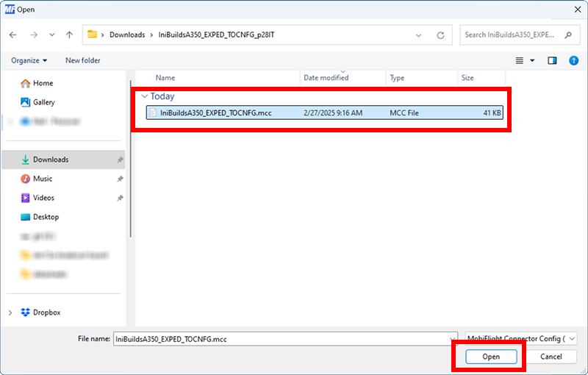Screen dimensions: 588x375
Task: Refresh the current folder view
Action: tap(440, 35)
